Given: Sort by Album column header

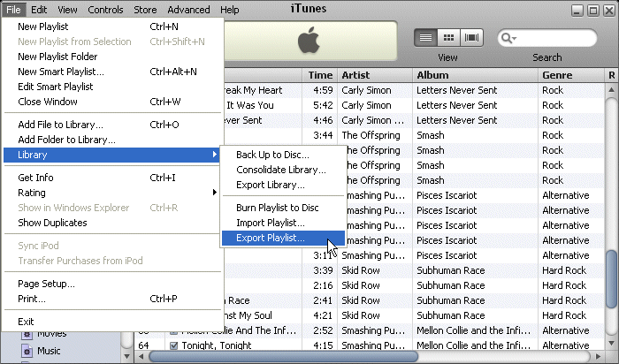Looking at the screenshot, I should (476, 75).
